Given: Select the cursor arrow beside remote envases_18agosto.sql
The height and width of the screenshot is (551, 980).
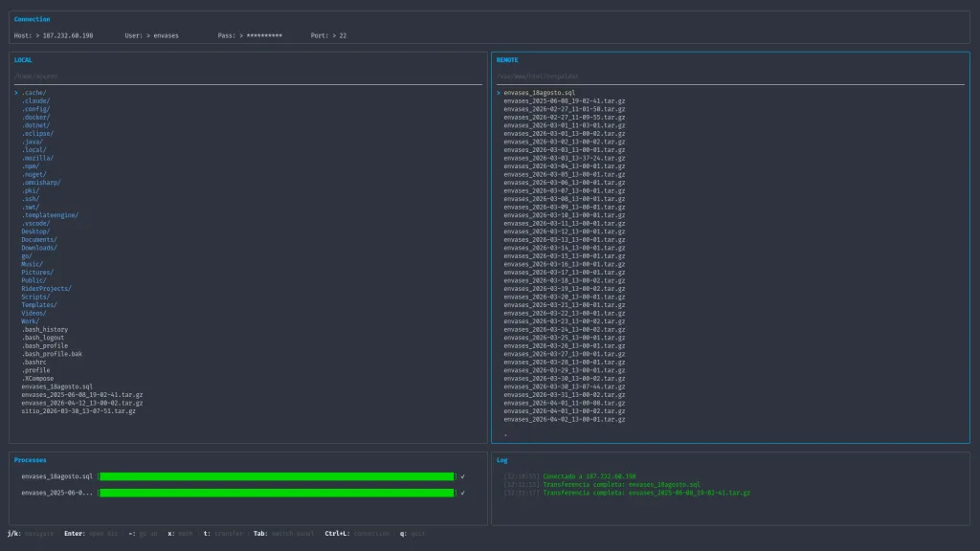Looking at the screenshot, I should 499,93.
